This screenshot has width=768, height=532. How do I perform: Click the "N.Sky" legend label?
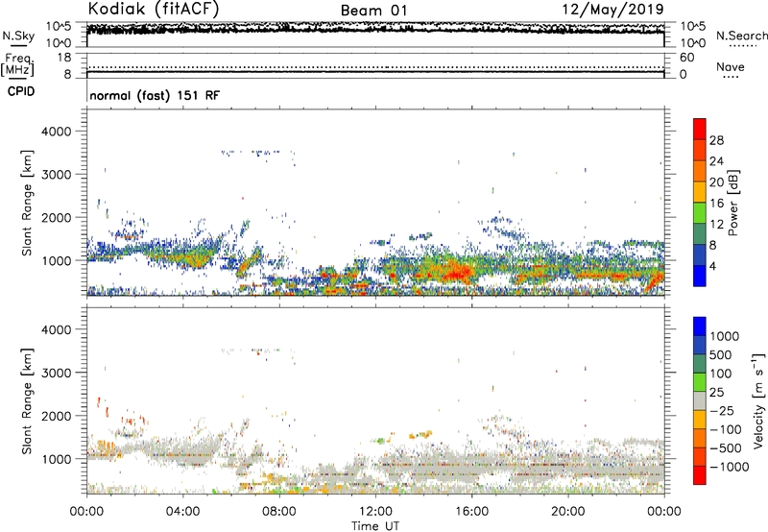click(18, 36)
